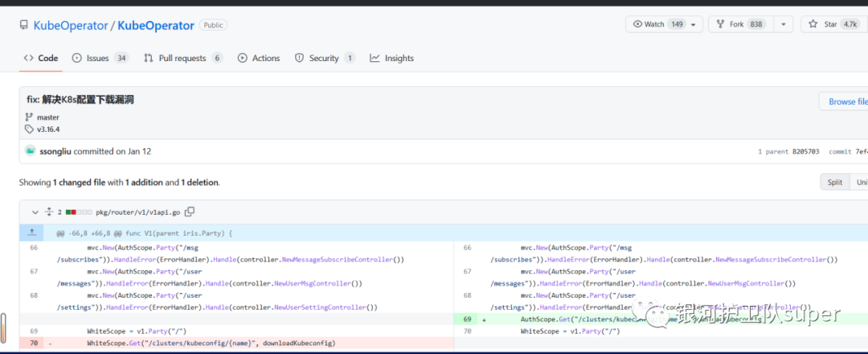Go to the Actions tab
Image resolution: width=868 pixels, height=354 pixels.
pyautogui.click(x=259, y=58)
